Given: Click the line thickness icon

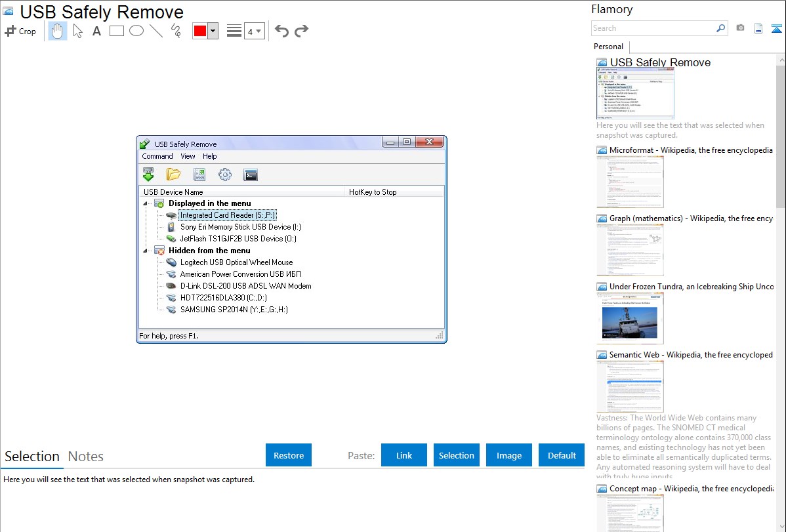Looking at the screenshot, I should tap(234, 31).
